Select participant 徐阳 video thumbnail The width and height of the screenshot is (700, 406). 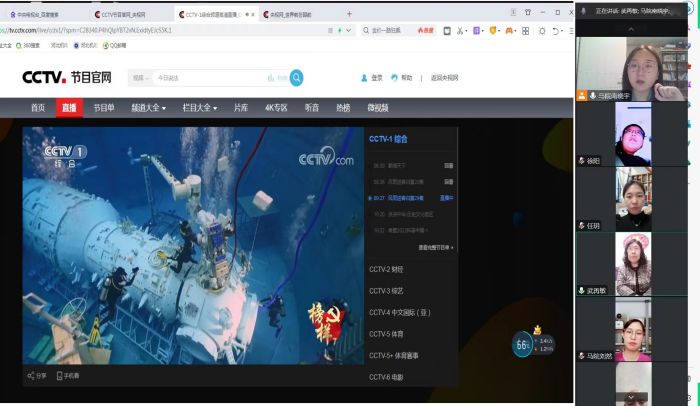tap(633, 134)
